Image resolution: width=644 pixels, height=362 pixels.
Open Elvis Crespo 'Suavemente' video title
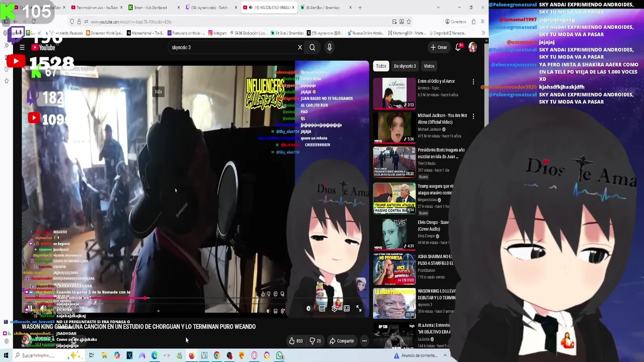433,225
